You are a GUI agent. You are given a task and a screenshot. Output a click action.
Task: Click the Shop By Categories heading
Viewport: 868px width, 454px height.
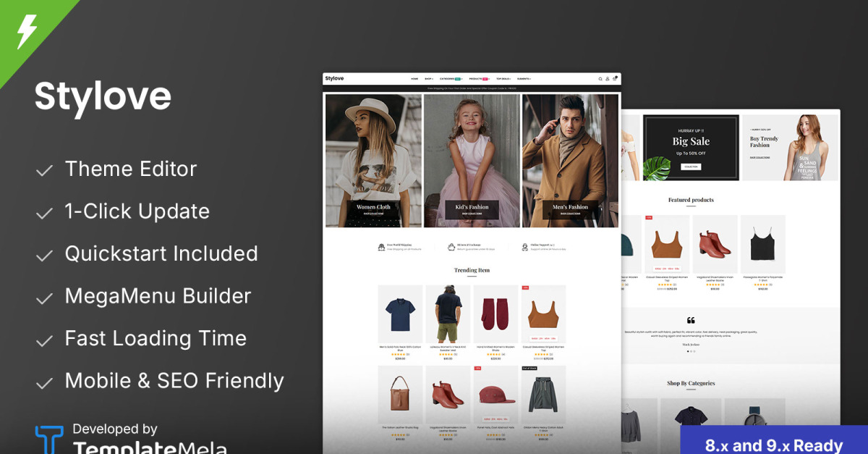pyautogui.click(x=691, y=383)
